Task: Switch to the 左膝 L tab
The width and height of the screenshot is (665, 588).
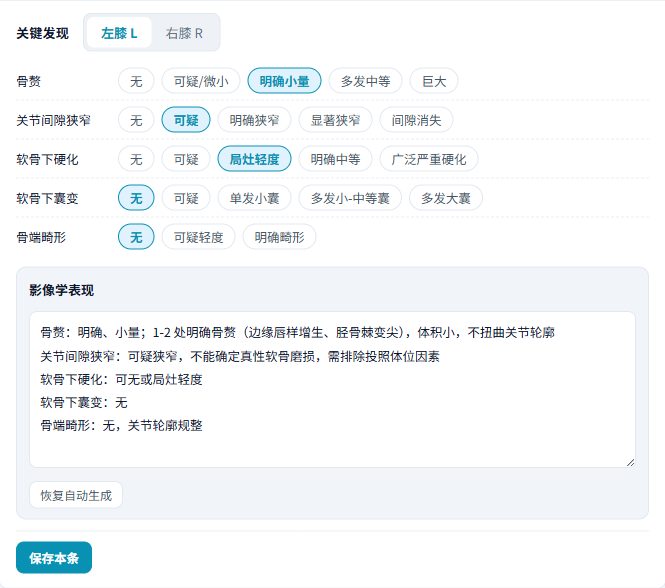Action: (119, 33)
